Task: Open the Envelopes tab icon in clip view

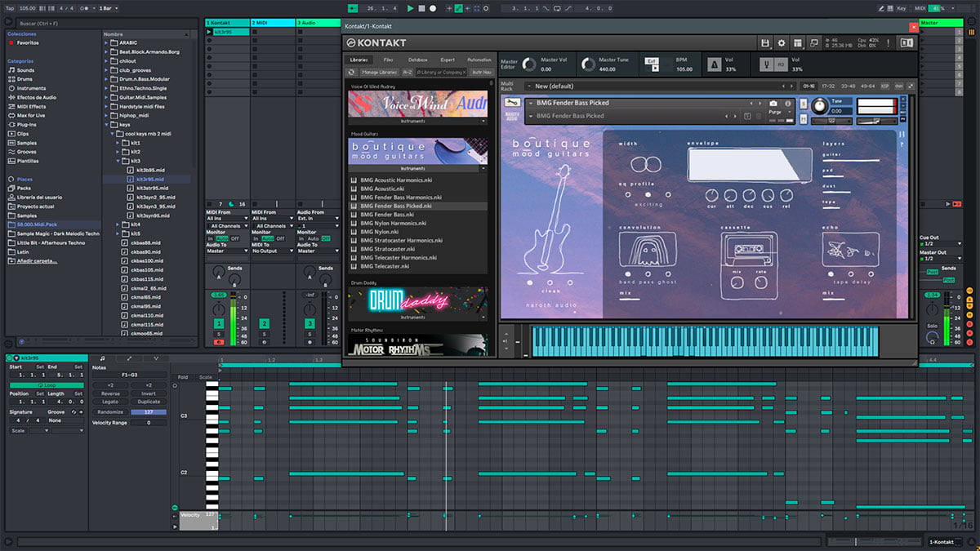Action: coord(129,358)
